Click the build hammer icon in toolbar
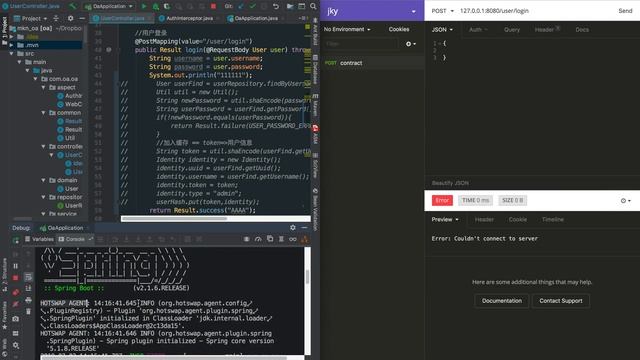This screenshot has height=360, width=640. click(73, 6)
